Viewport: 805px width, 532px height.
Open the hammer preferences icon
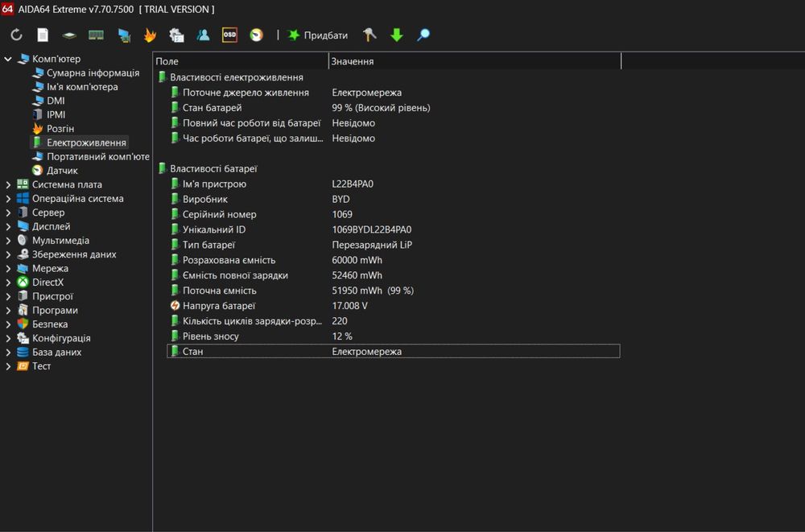click(369, 35)
